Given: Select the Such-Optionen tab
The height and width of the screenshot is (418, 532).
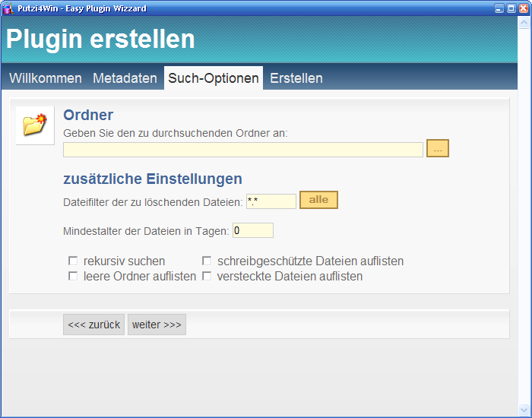Looking at the screenshot, I should (214, 78).
